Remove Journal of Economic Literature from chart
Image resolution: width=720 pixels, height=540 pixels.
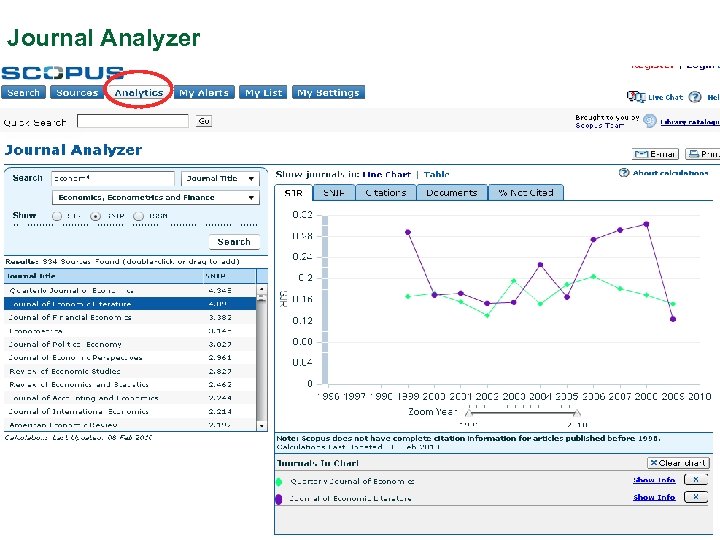click(696, 497)
